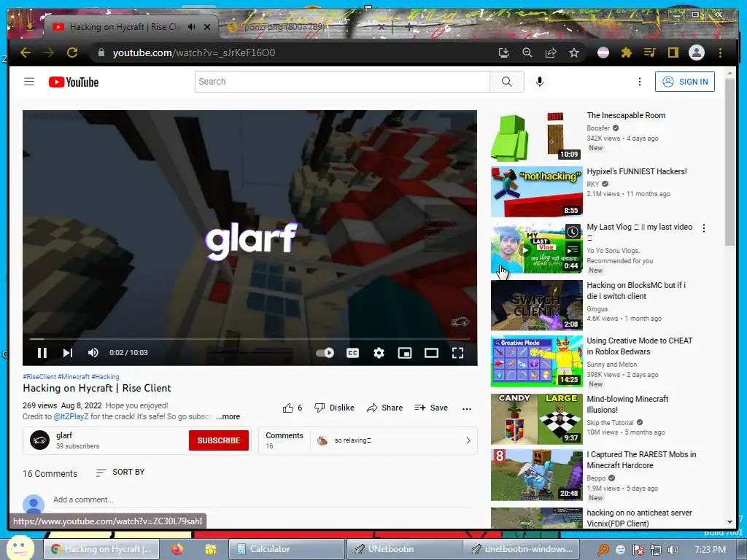The height and width of the screenshot is (560, 747).
Task: Open The Inescapable Room thumbnail
Action: (536, 136)
